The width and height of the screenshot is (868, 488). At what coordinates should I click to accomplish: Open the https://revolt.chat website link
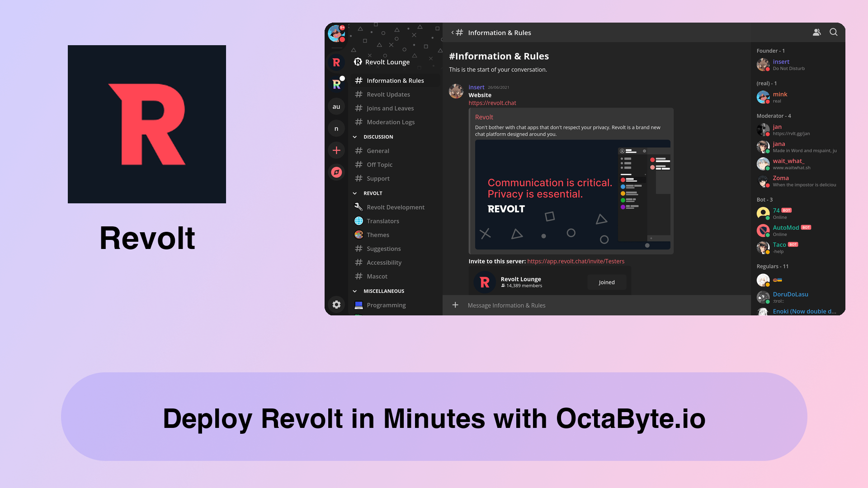492,103
